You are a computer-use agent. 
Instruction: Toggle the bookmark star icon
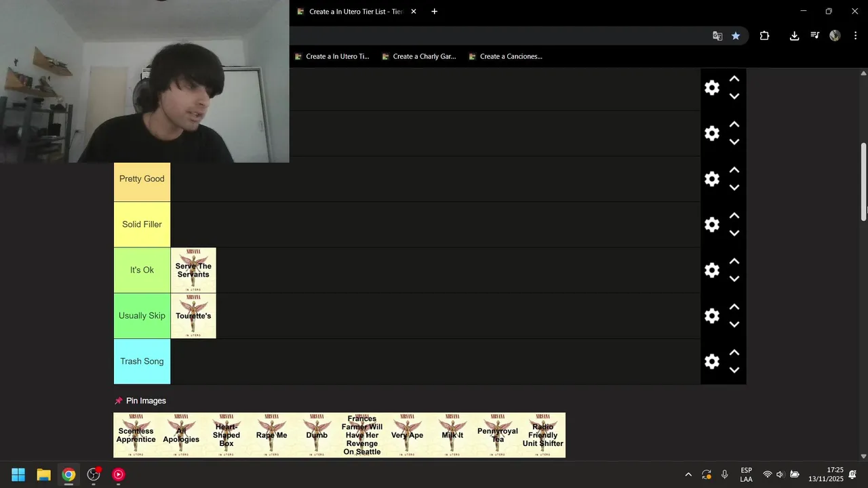pyautogui.click(x=736, y=36)
